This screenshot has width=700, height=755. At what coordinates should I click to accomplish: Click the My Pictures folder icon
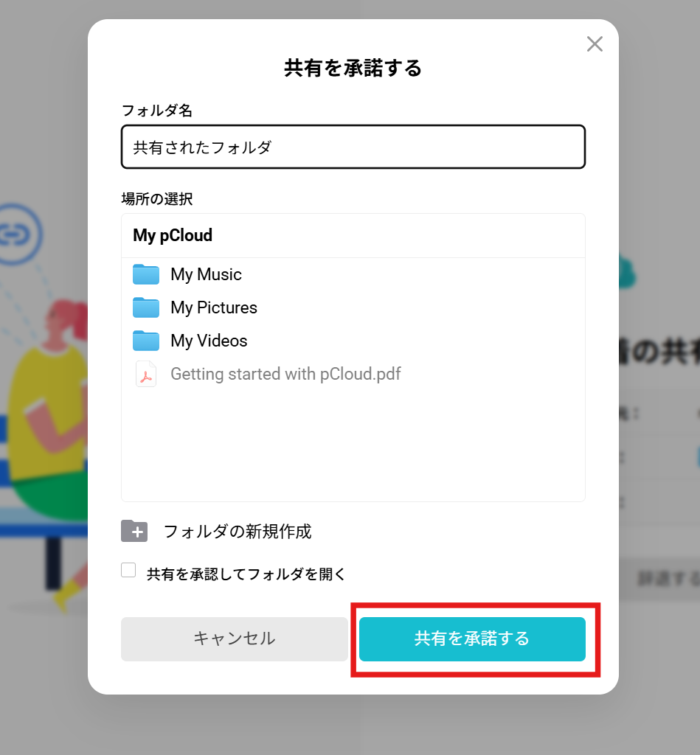tap(146, 307)
